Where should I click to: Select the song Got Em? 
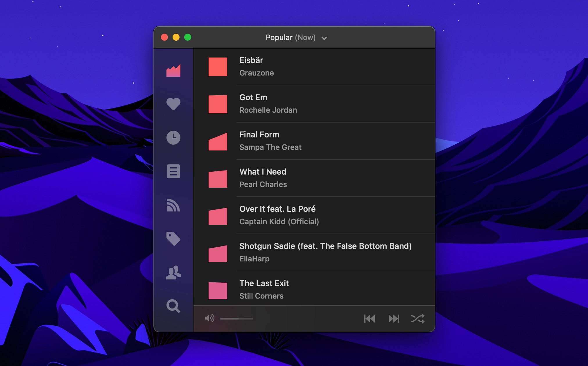pyautogui.click(x=253, y=97)
